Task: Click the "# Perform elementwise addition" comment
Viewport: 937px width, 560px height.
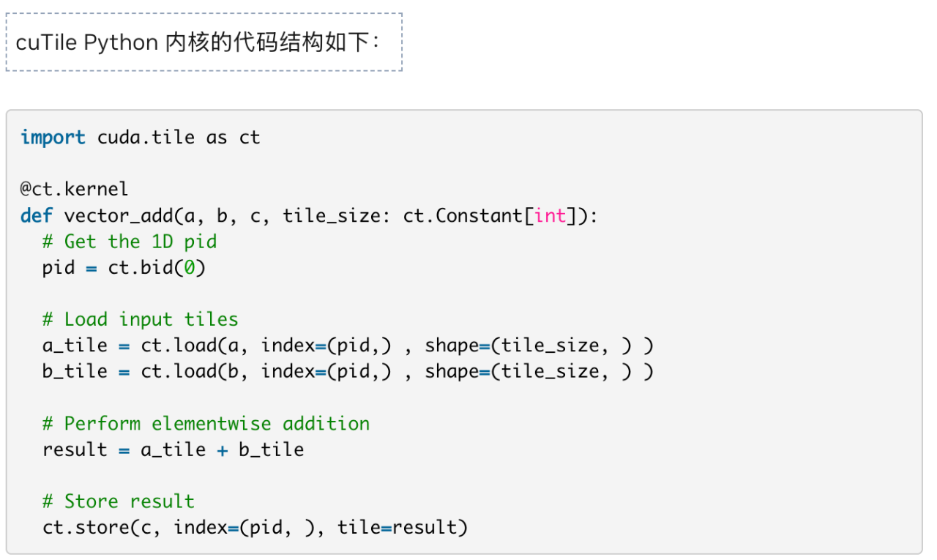Action: (206, 423)
